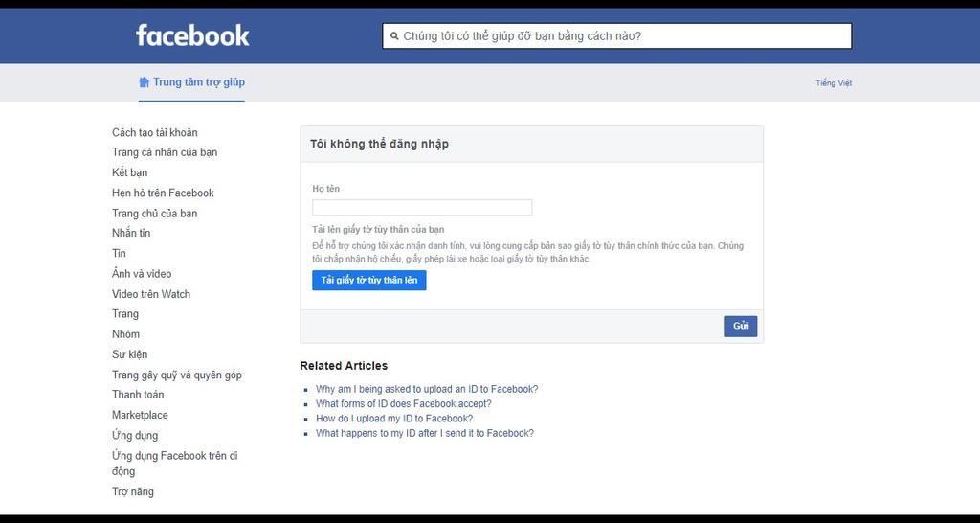Viewport: 980px width, 523px height.
Task: Open the Marketplace help topic
Action: (x=140, y=415)
